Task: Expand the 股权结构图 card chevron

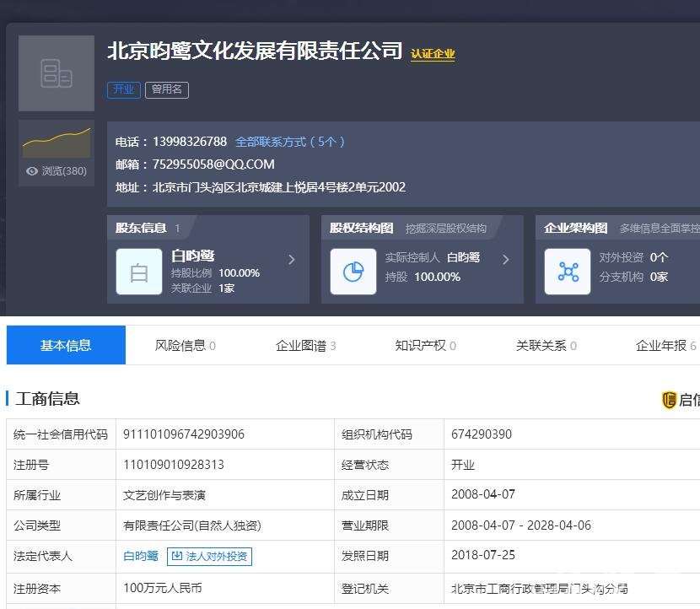Action: point(506,260)
